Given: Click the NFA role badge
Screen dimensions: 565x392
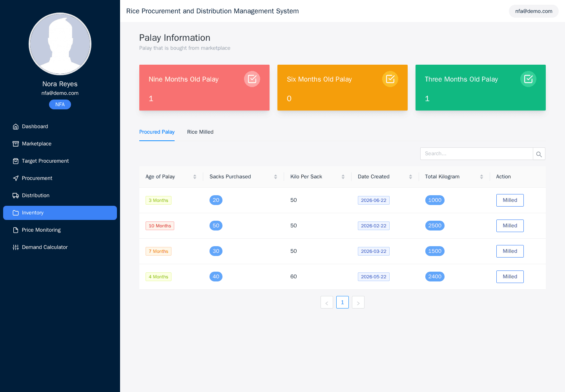Looking at the screenshot, I should (x=60, y=105).
